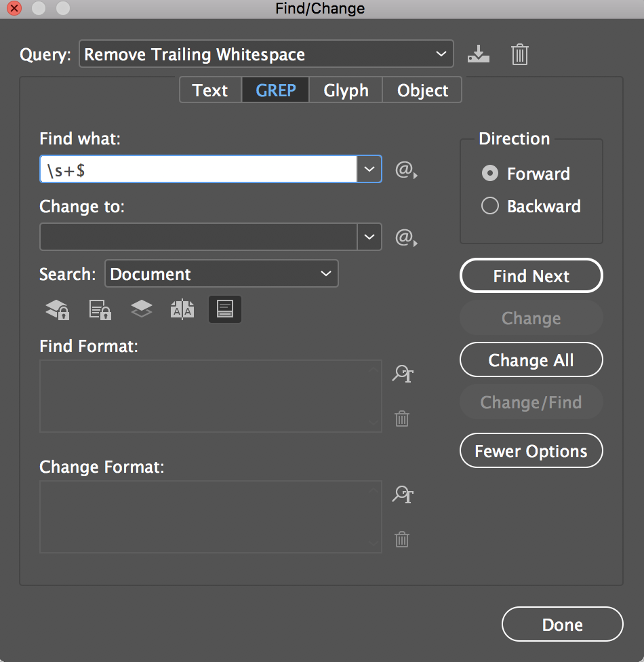This screenshot has height=662, width=644.
Task: Toggle Include Locked Stories option
Action: pos(100,310)
